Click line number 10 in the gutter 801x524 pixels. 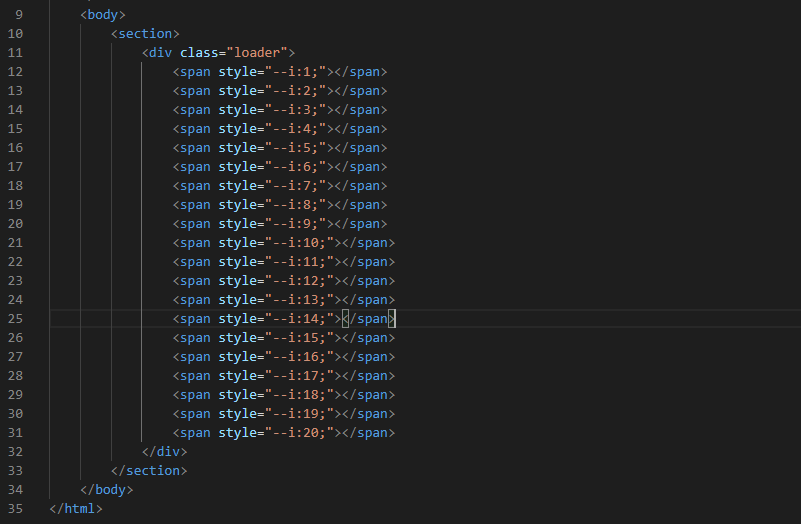[x=15, y=34]
